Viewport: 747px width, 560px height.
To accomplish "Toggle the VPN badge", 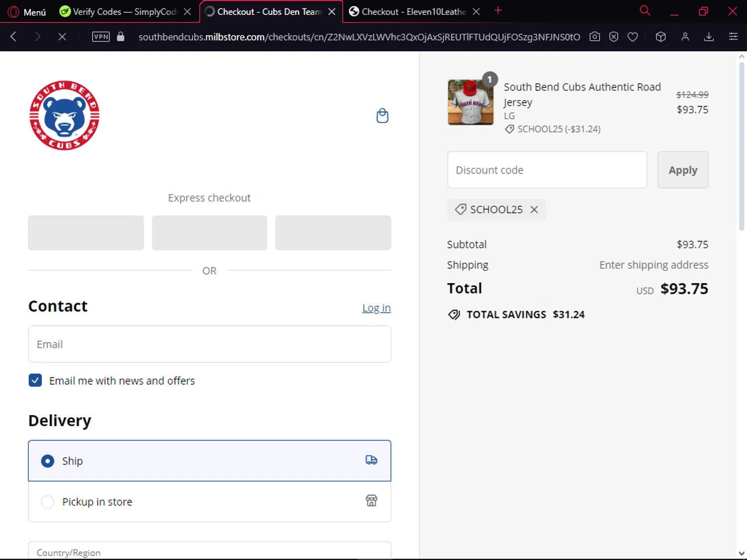I will pyautogui.click(x=101, y=36).
